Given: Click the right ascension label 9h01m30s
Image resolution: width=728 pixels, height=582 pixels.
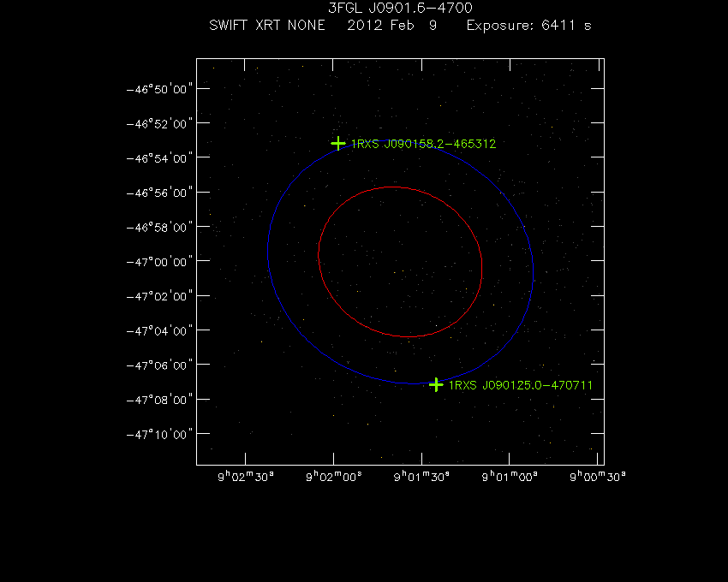Looking at the screenshot, I should 421,477.
